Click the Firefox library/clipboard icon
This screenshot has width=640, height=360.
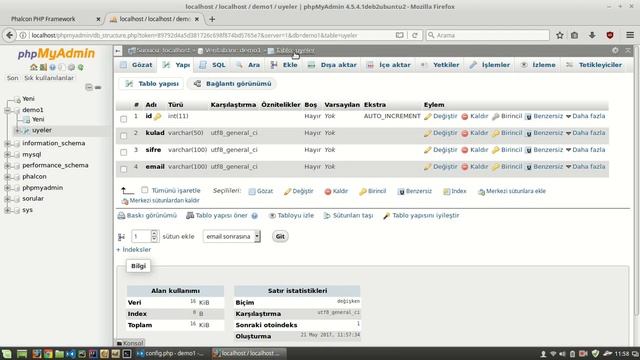click(x=575, y=36)
